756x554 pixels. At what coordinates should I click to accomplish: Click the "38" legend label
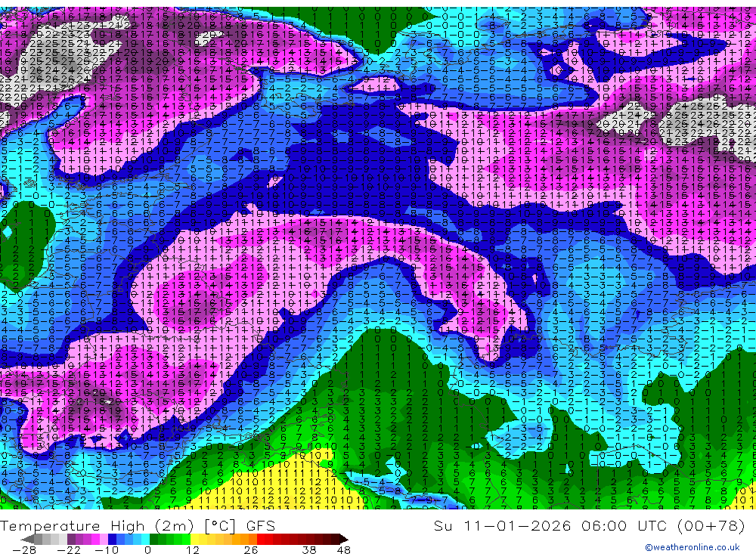(308, 549)
